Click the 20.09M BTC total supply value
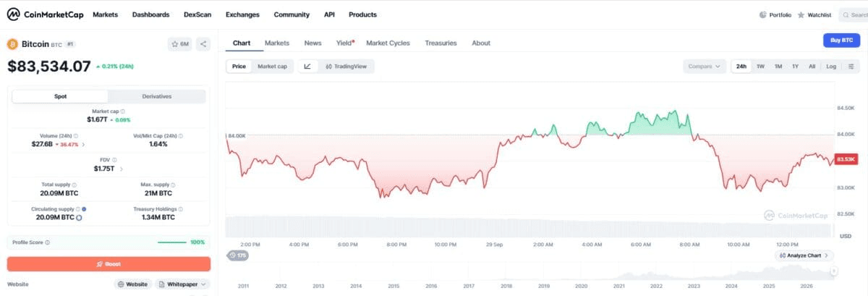 point(61,193)
